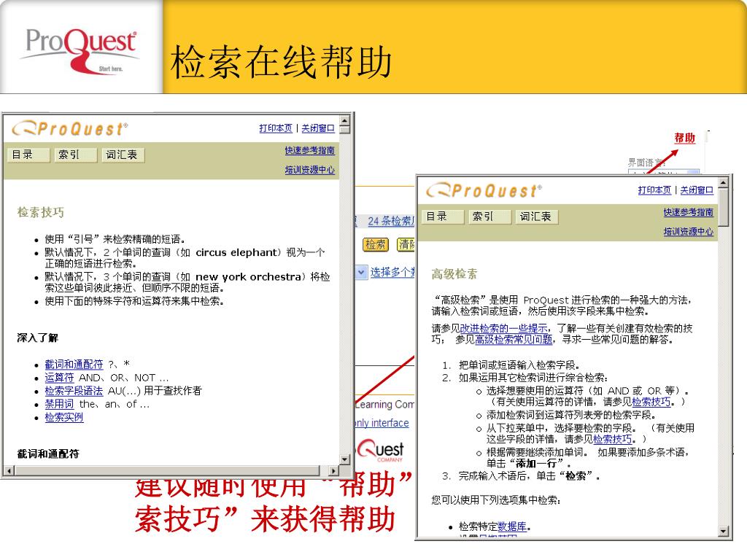Follow the 改进检索的一些提示 link
Image resolution: width=747 pixels, height=560 pixels.
pyautogui.click(x=504, y=328)
